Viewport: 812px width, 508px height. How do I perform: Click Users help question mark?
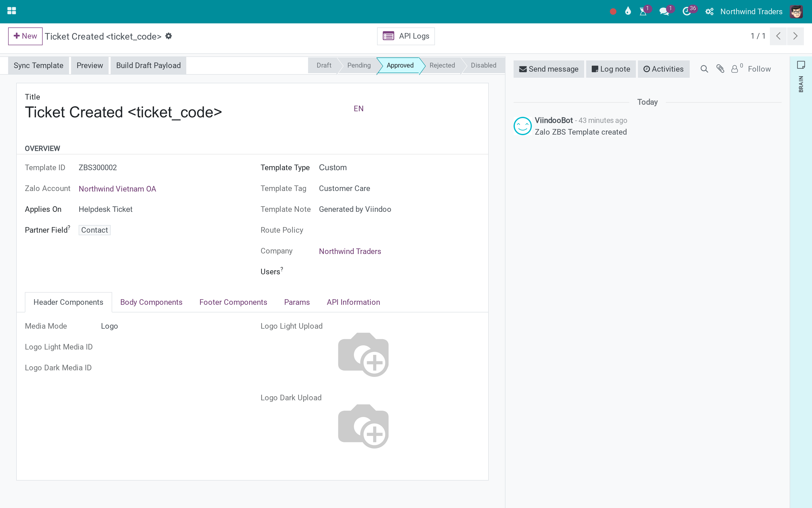click(x=281, y=269)
